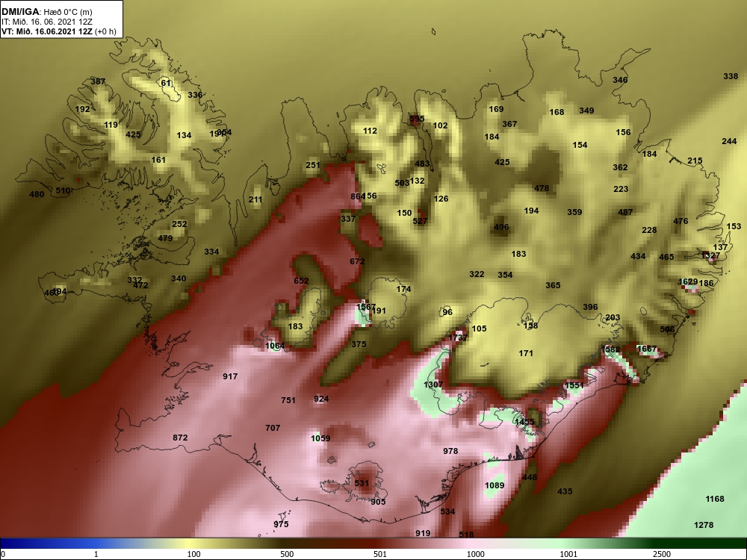Image resolution: width=747 pixels, height=560 pixels.
Task: Click the map value '1567'
Action: point(366,307)
